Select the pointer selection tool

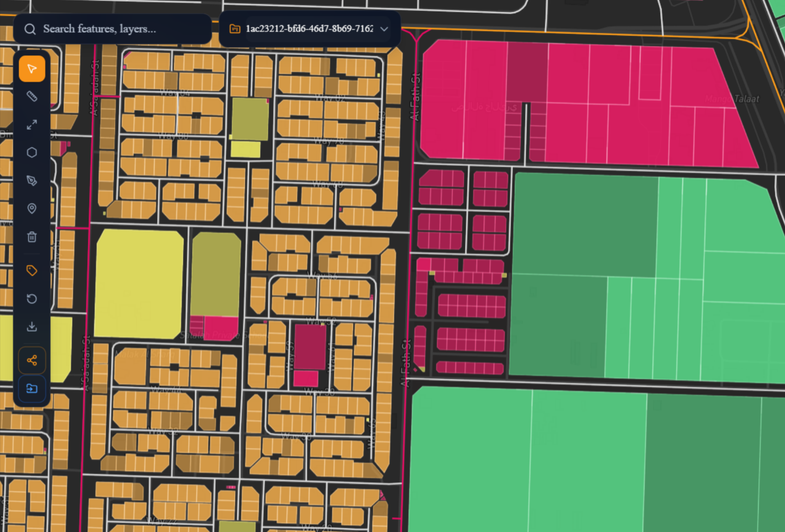click(32, 69)
